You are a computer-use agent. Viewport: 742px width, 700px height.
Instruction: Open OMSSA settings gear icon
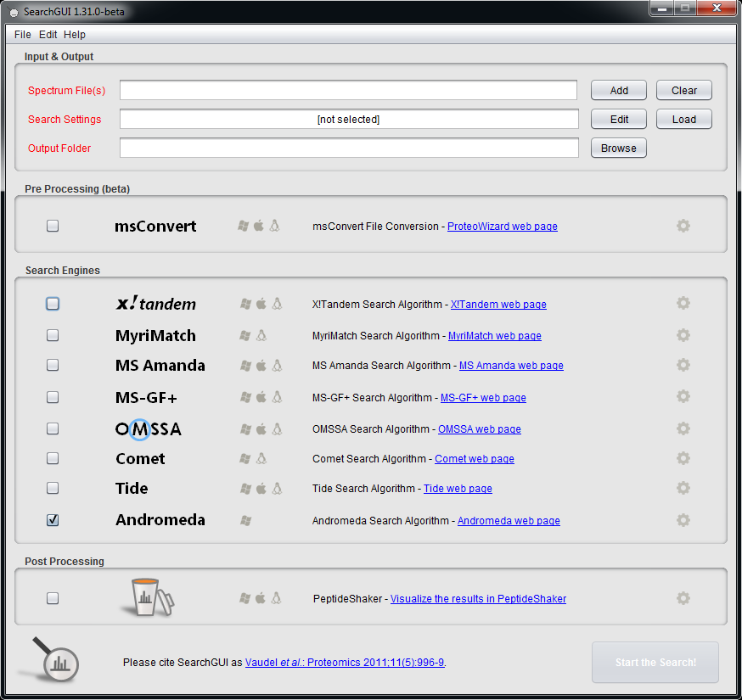(683, 428)
